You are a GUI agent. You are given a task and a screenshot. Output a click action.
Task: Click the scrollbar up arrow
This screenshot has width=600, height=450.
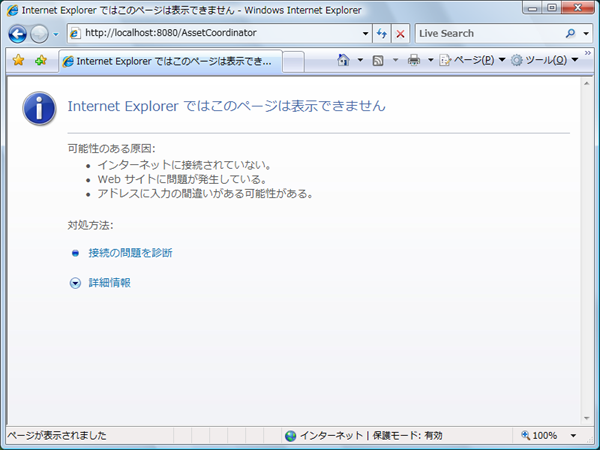coord(587,83)
